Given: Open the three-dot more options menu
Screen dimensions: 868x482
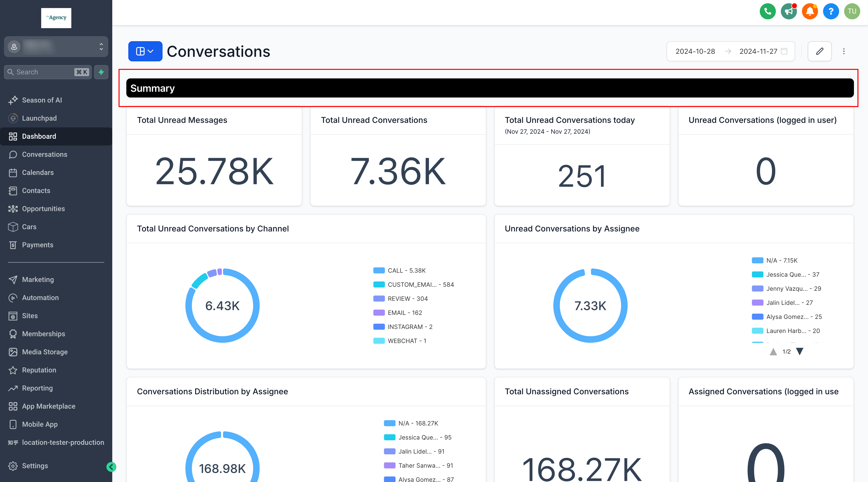Looking at the screenshot, I should pyautogui.click(x=844, y=51).
